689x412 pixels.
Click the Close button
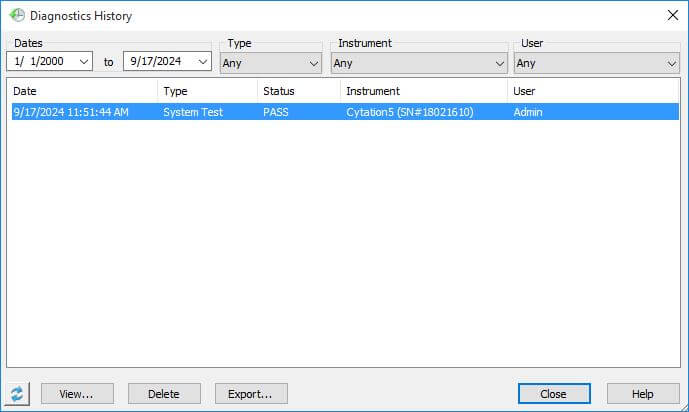(x=553, y=394)
